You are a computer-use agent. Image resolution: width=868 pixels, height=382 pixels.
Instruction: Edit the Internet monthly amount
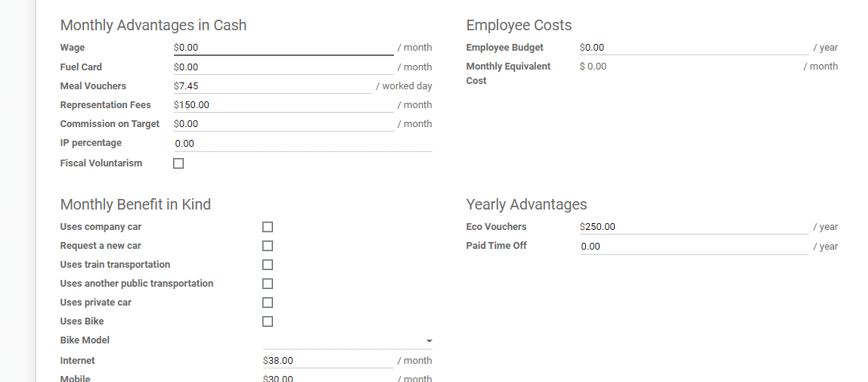[328, 360]
